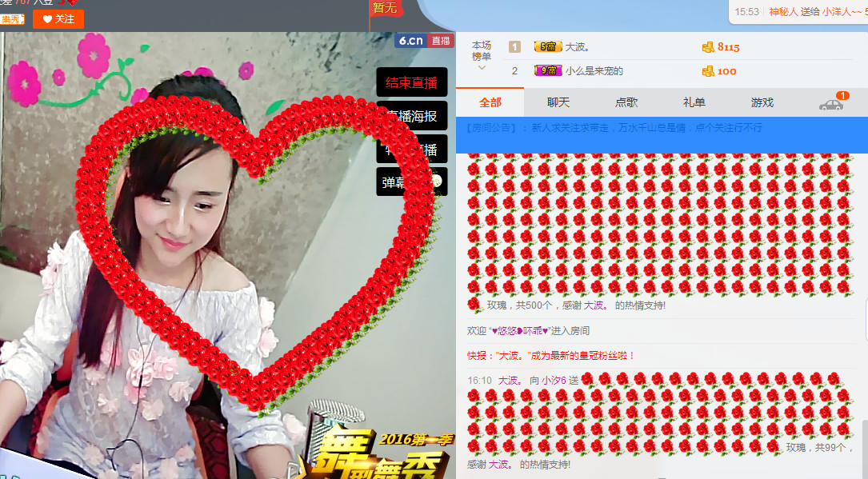Select the 游戏 tab
868x479 pixels.
tap(762, 102)
